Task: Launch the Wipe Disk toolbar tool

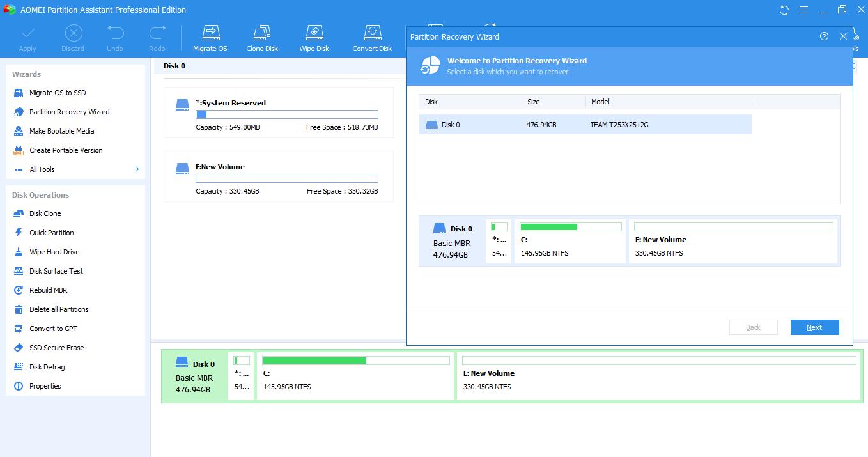Action: point(314,38)
